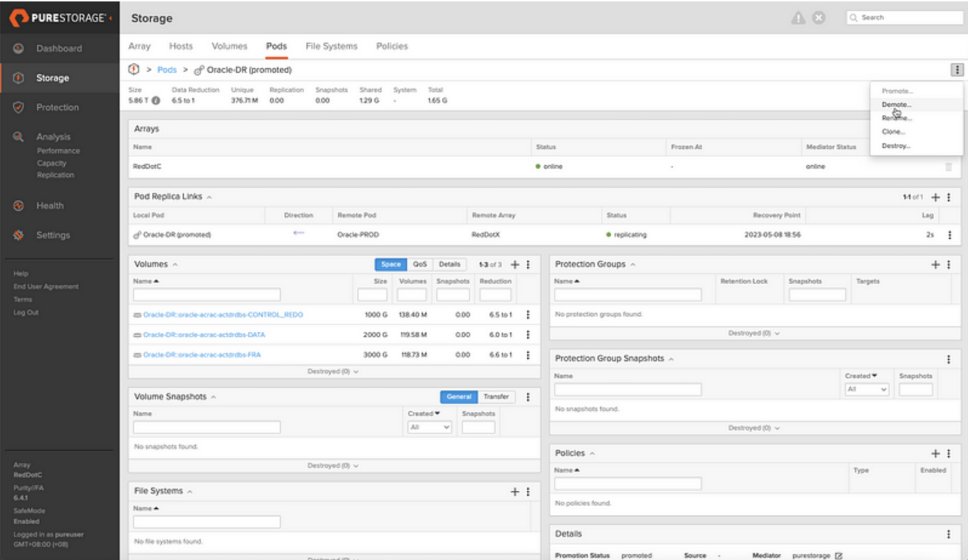The width and height of the screenshot is (968, 560).
Task: Open the Volume Snapshots panel kebab menu
Action: click(x=528, y=397)
